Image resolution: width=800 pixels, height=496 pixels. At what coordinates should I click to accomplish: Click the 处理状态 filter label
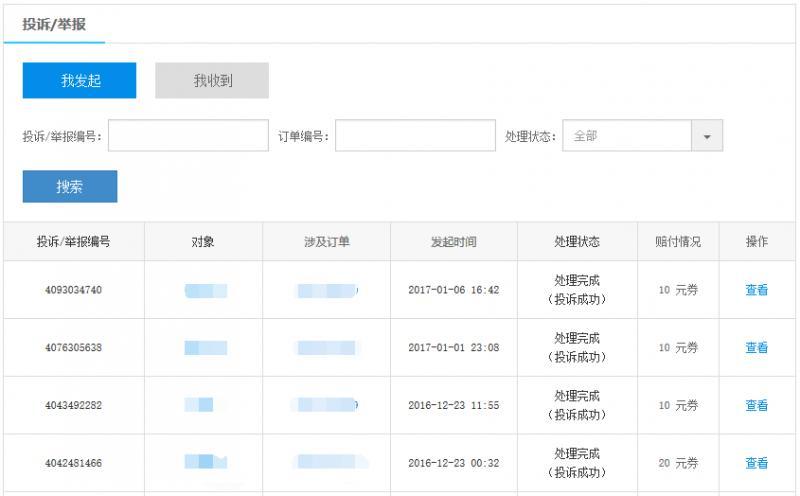530,136
